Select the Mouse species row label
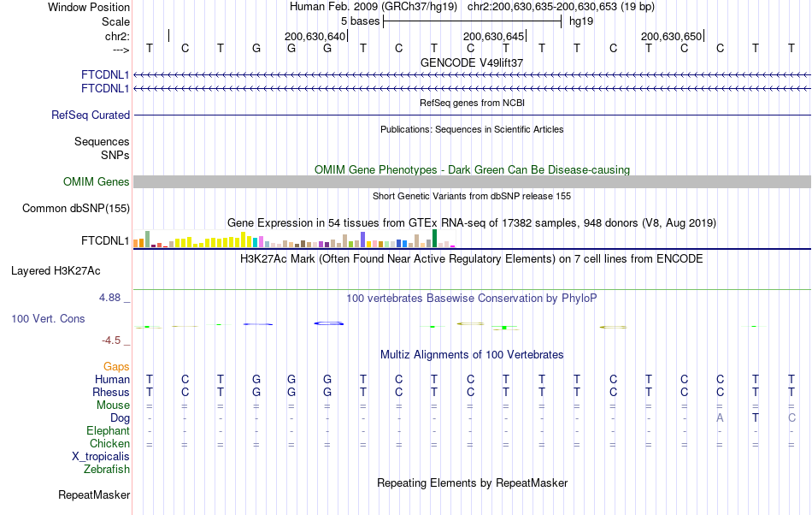The image size is (812, 515). tap(113, 405)
